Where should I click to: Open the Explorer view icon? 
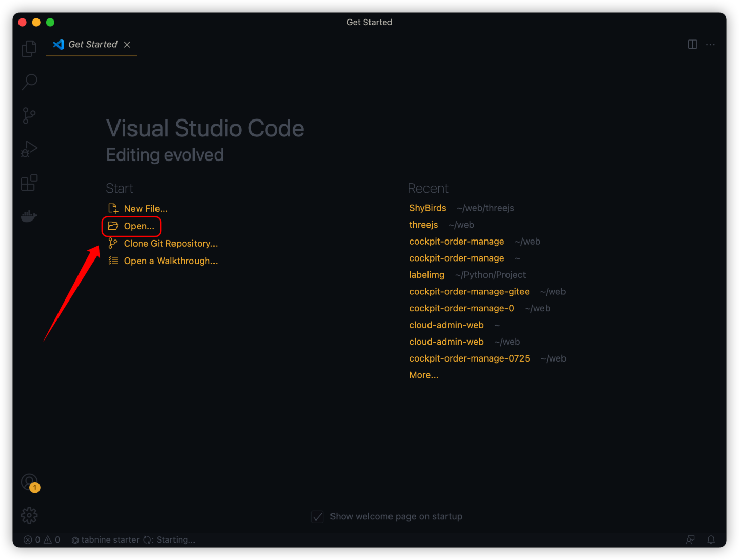tap(29, 49)
